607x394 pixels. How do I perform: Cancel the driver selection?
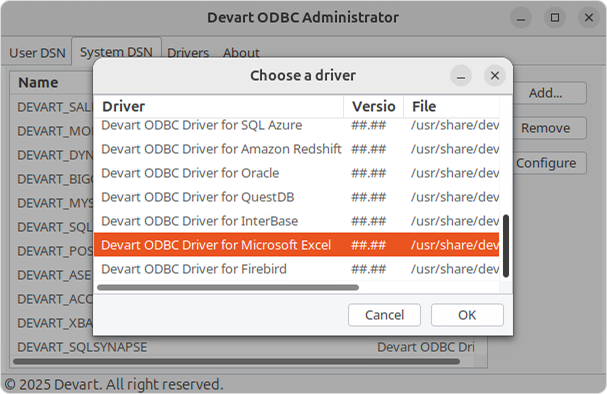click(384, 315)
